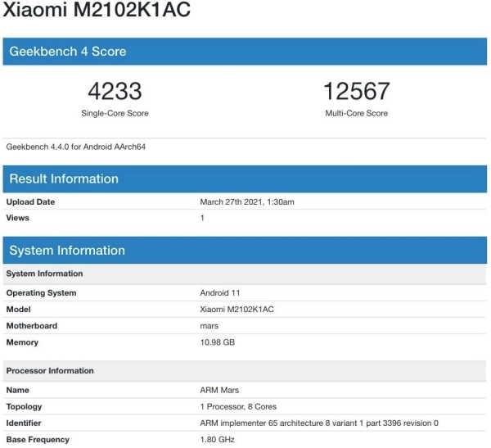Image resolution: width=491 pixels, height=448 pixels.
Task: Click the ARM implementer identifier text
Action: (319, 423)
